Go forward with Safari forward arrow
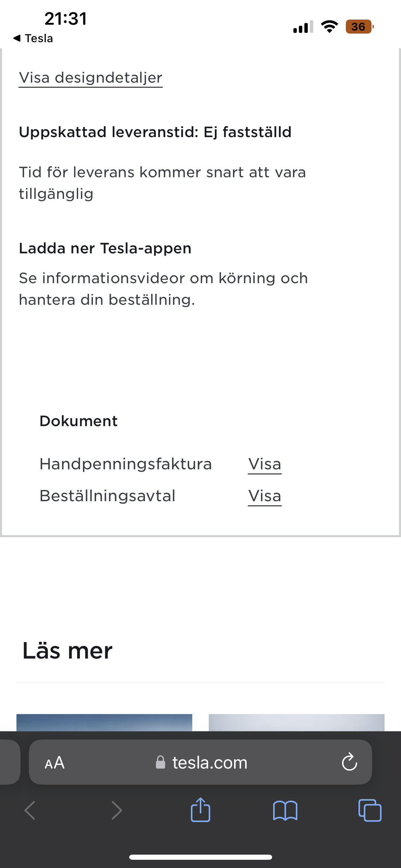 117,810
